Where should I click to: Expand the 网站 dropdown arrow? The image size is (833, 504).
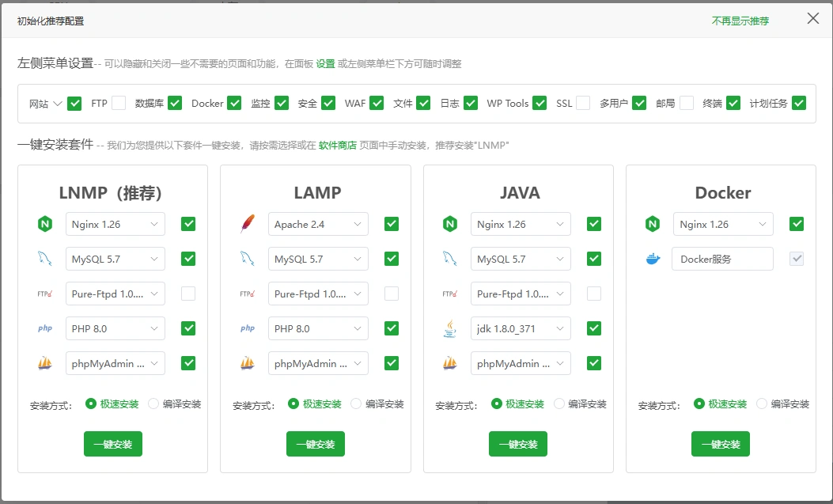coord(58,104)
